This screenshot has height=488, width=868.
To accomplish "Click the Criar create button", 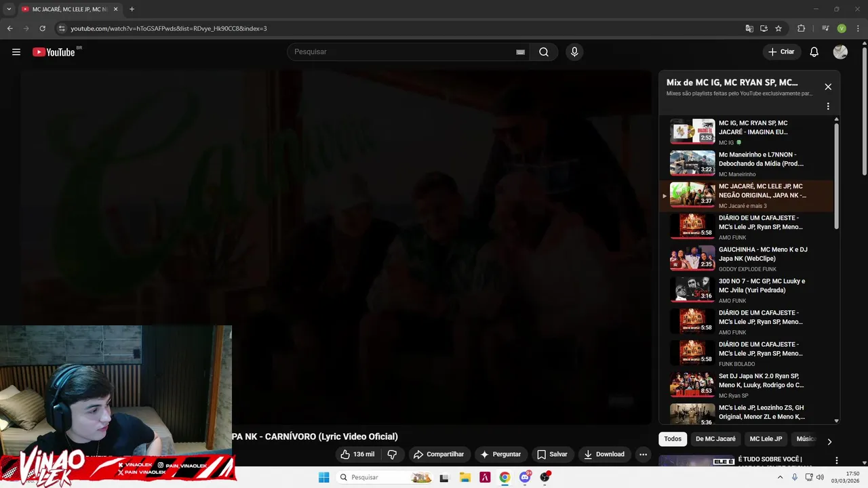I will (x=781, y=52).
